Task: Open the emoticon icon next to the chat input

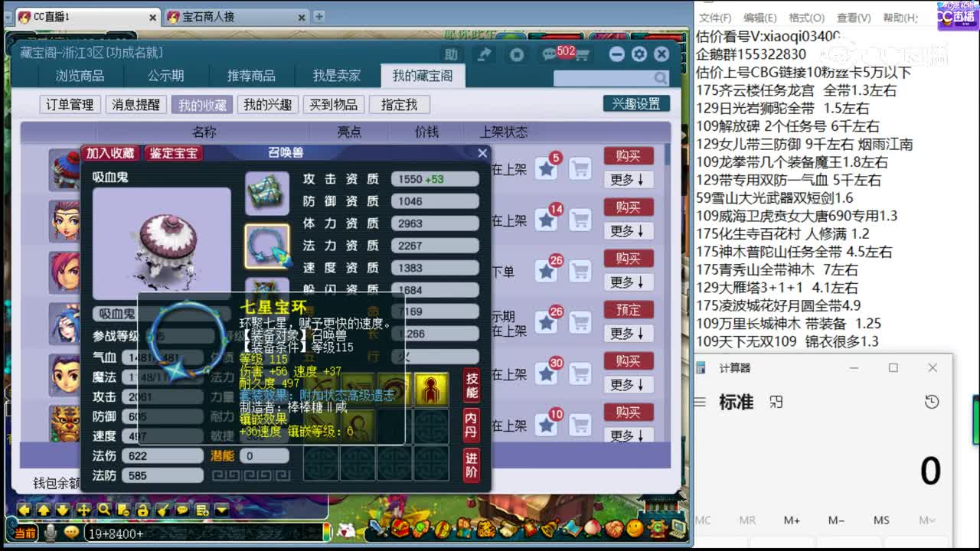Action: [71, 533]
